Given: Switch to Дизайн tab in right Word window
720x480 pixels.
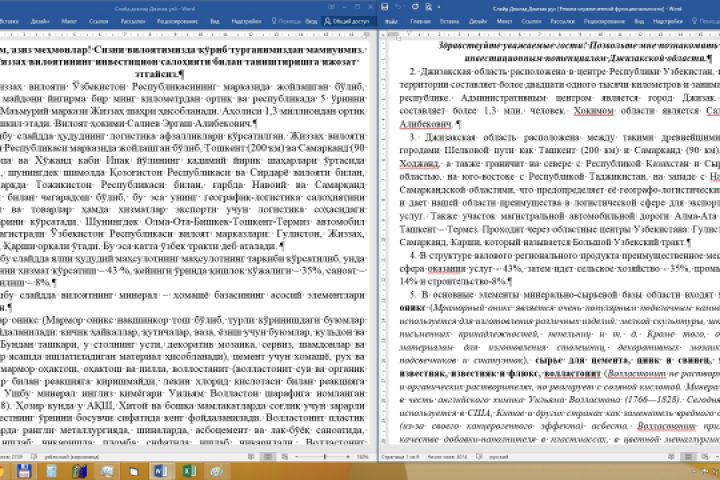Looking at the screenshot, I should click(478, 21).
